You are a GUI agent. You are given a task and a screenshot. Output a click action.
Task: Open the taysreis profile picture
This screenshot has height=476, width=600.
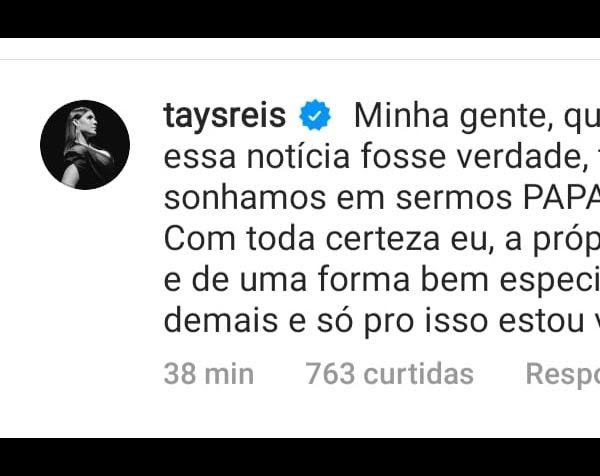[85, 145]
